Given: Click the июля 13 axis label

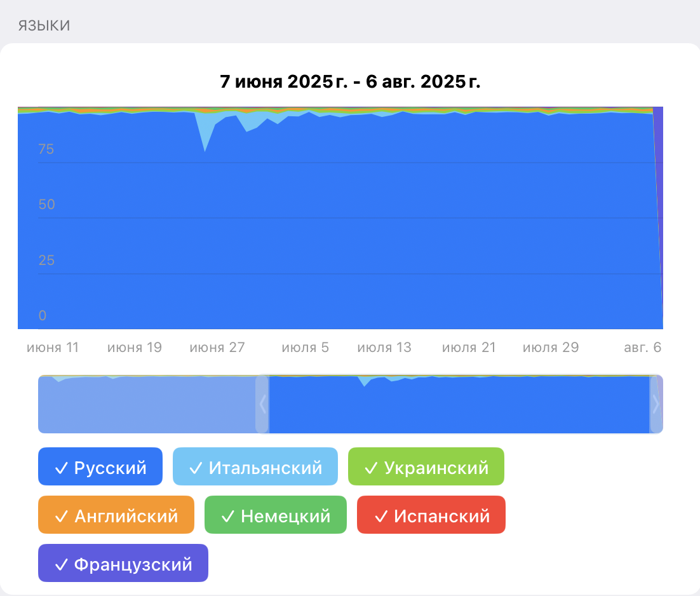Looking at the screenshot, I should click(x=384, y=348).
